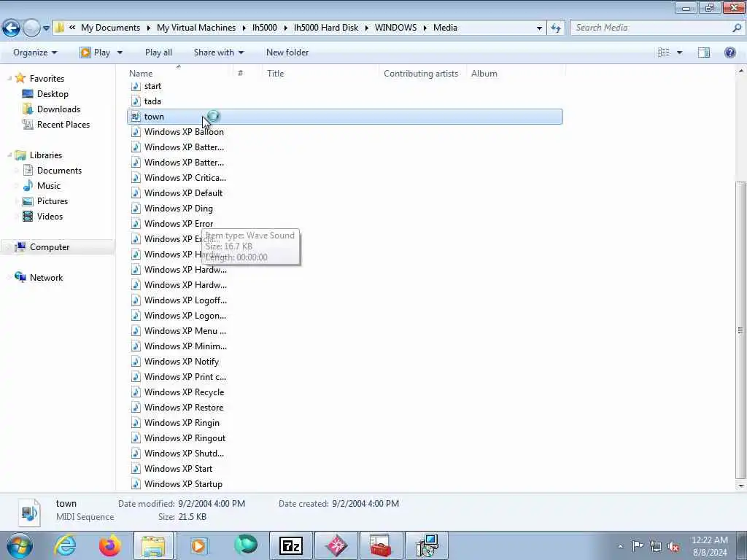The height and width of the screenshot is (560, 747).
Task: Navigate to WINDOWS in the breadcrumb
Action: coord(395,28)
